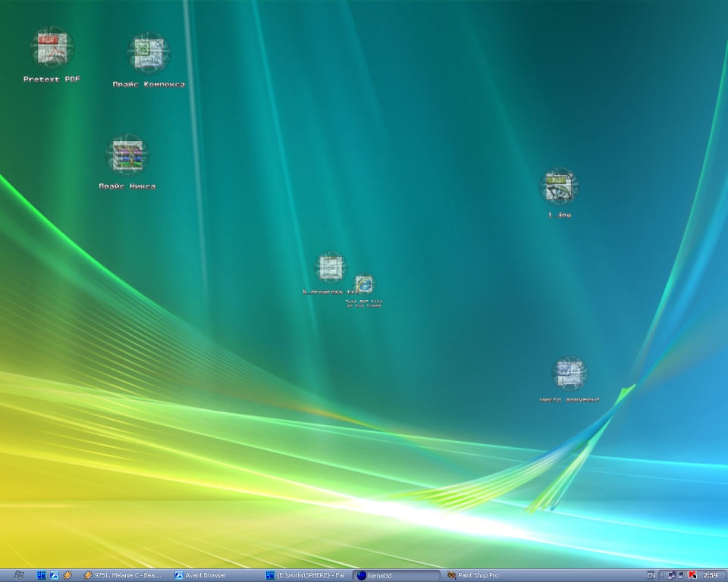This screenshot has height=582, width=728.
Task: Open the Kaspersky antivirus tray icon
Action: [x=693, y=574]
